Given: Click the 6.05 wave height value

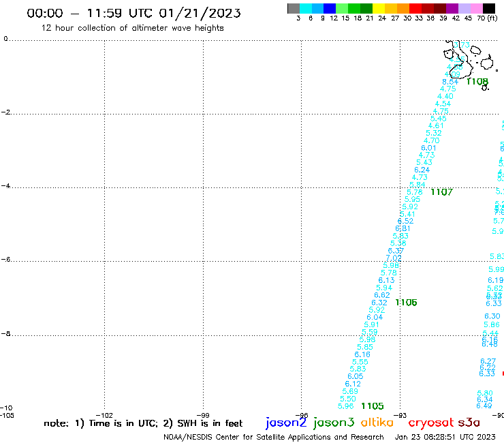Looking at the screenshot, I should [355, 376].
